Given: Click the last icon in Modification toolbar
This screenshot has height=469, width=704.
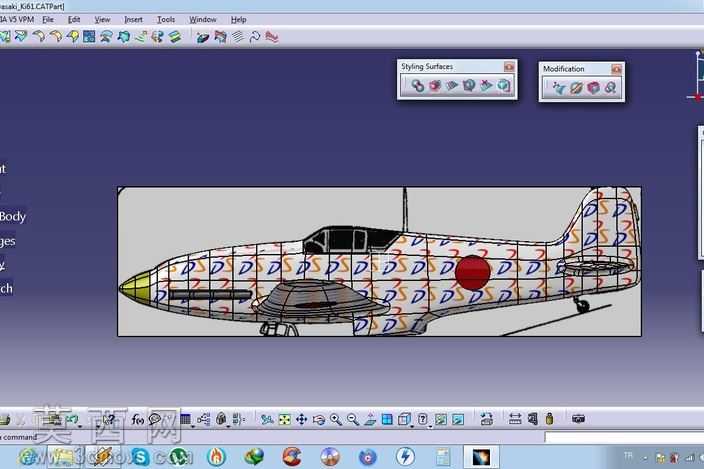Looking at the screenshot, I should pyautogui.click(x=610, y=88).
